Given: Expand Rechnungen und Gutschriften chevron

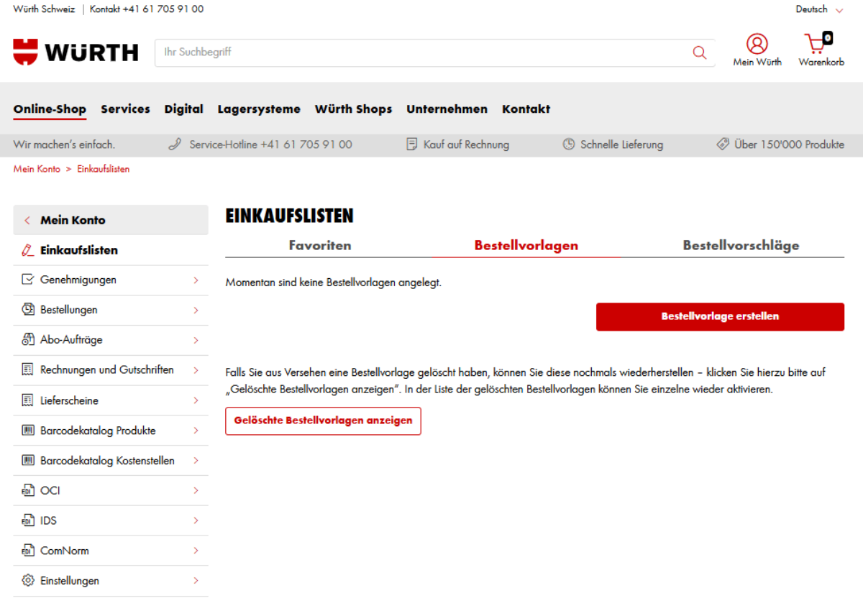Looking at the screenshot, I should 196,370.
